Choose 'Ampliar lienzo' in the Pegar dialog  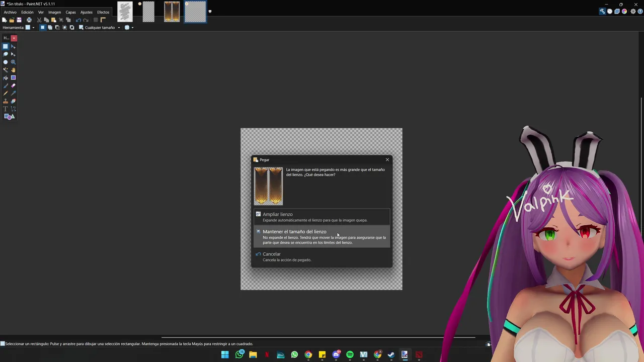click(x=321, y=217)
